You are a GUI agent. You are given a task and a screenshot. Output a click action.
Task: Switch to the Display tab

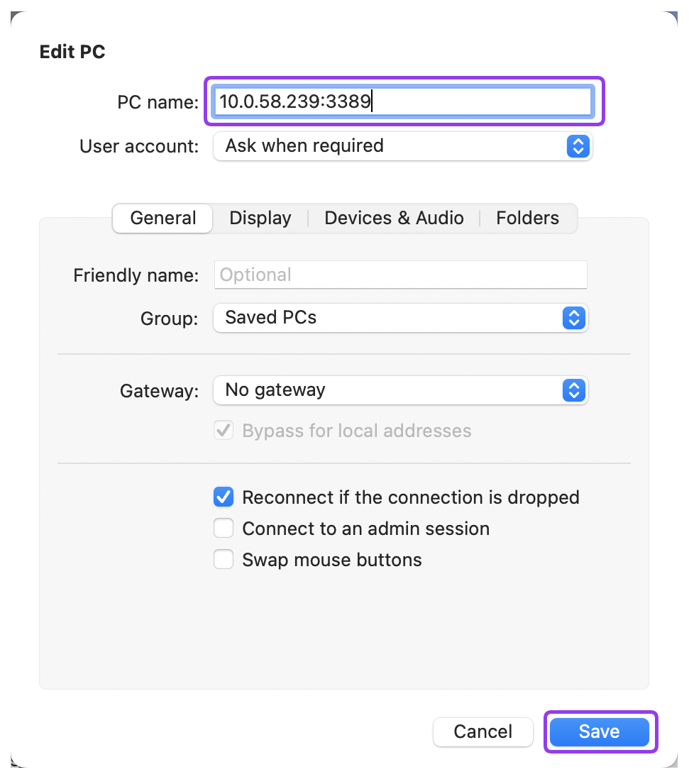point(260,218)
